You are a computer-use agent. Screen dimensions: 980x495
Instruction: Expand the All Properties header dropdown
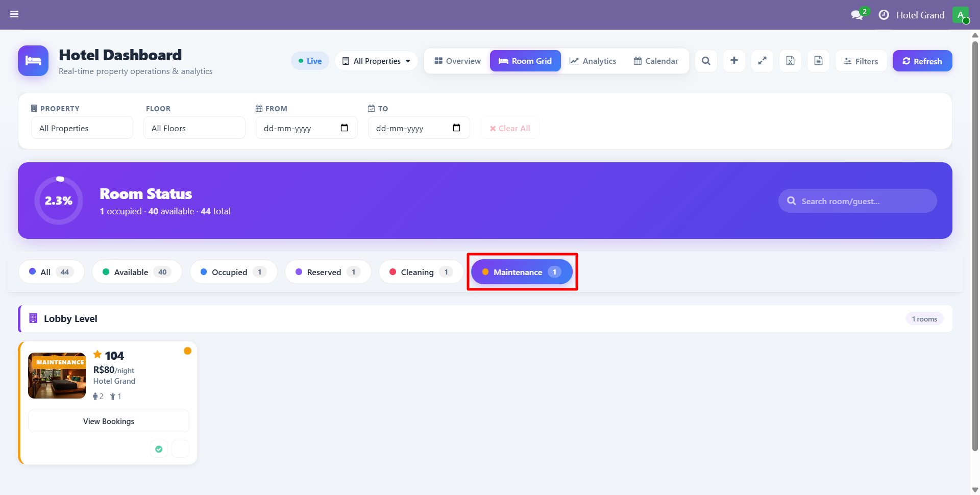coord(376,61)
